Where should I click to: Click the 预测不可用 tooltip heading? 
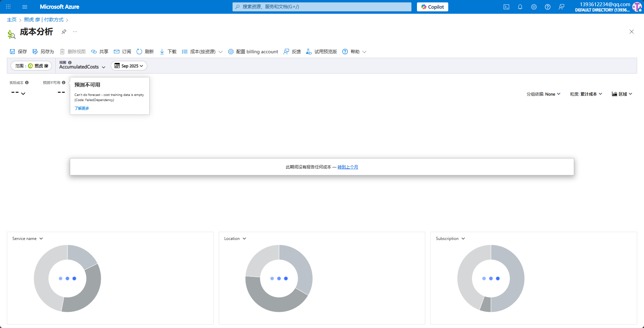click(x=87, y=85)
